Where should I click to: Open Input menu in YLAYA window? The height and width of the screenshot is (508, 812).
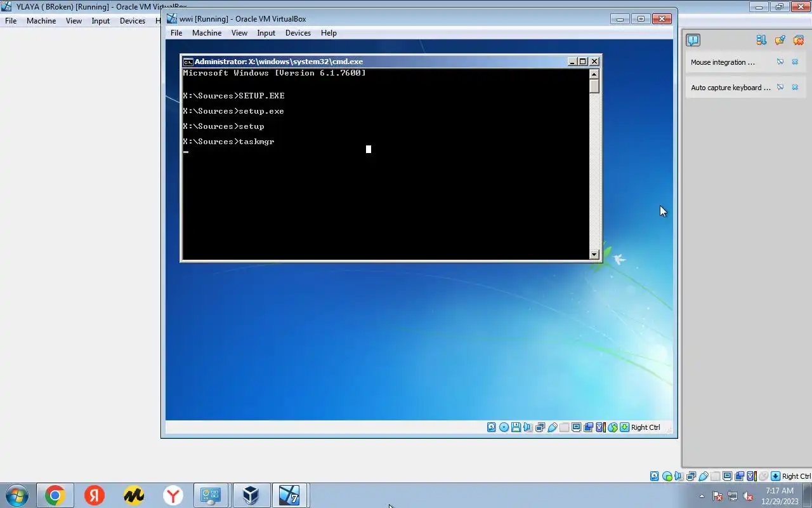[x=100, y=21]
